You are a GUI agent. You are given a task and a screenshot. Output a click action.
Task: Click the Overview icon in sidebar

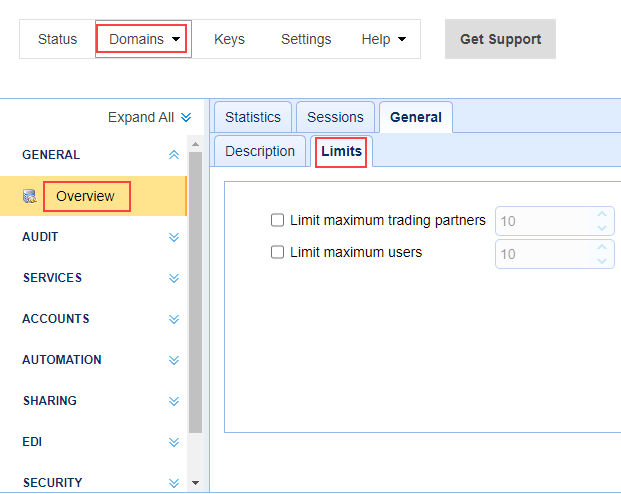(x=30, y=197)
